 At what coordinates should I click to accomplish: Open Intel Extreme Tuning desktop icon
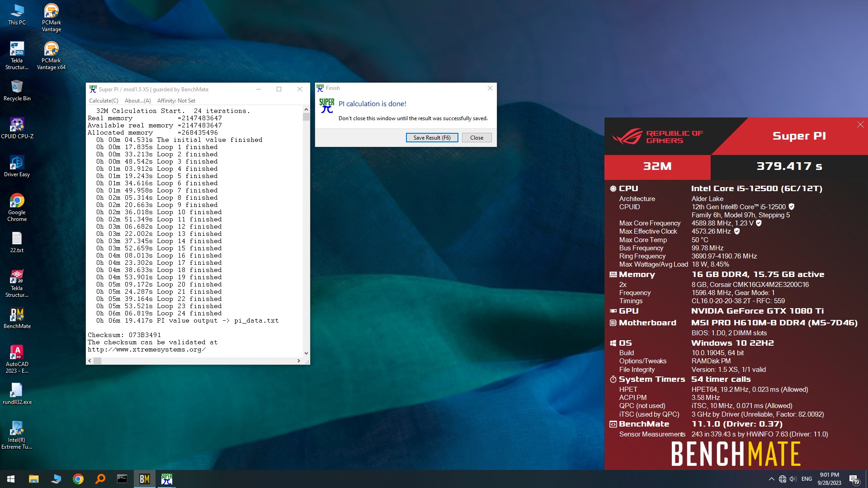17,436
